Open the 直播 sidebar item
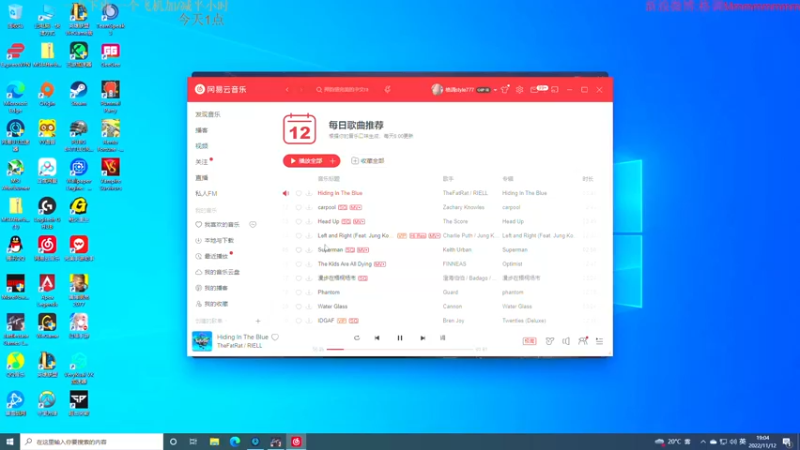Image resolution: width=800 pixels, height=450 pixels. pyautogui.click(x=202, y=178)
